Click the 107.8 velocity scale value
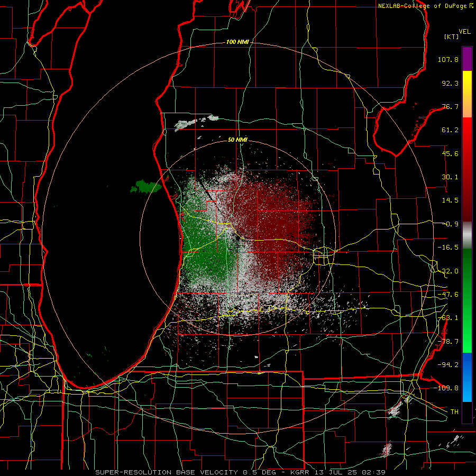 [448, 59]
